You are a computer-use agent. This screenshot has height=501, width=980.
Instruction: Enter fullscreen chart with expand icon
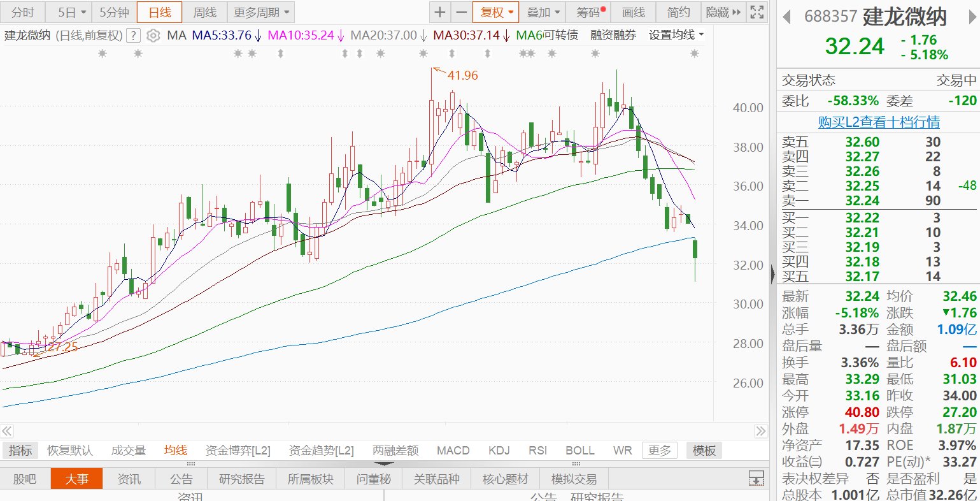(756, 12)
